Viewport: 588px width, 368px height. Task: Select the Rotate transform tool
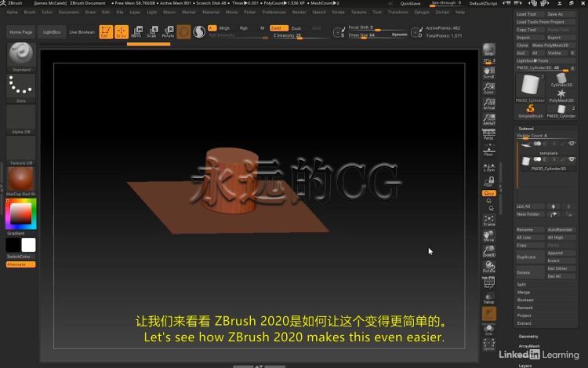click(168, 32)
